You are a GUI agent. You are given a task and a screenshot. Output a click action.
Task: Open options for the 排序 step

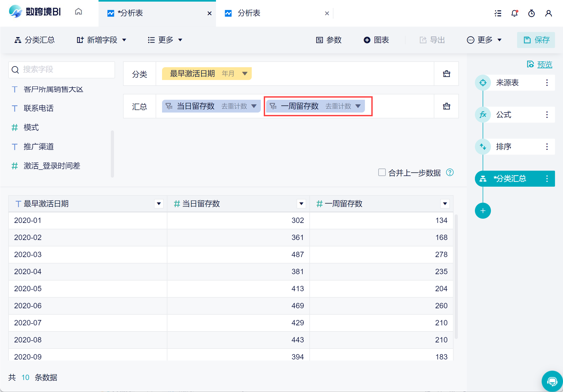click(547, 147)
